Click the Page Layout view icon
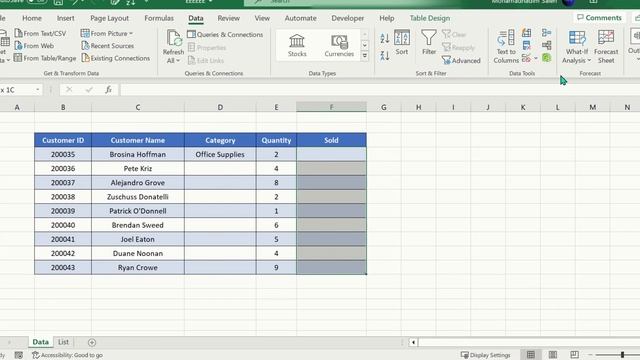Viewport: 640px width, 360px height. 553,354
